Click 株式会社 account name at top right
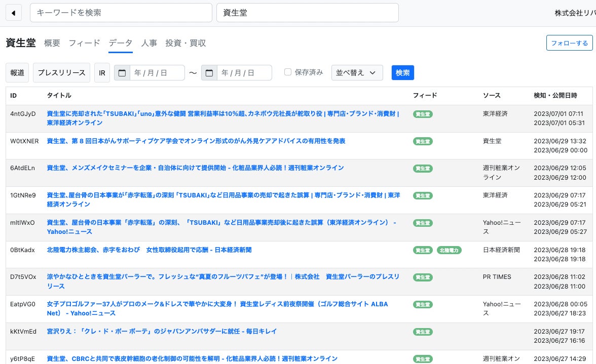596x364 pixels. pos(575,13)
